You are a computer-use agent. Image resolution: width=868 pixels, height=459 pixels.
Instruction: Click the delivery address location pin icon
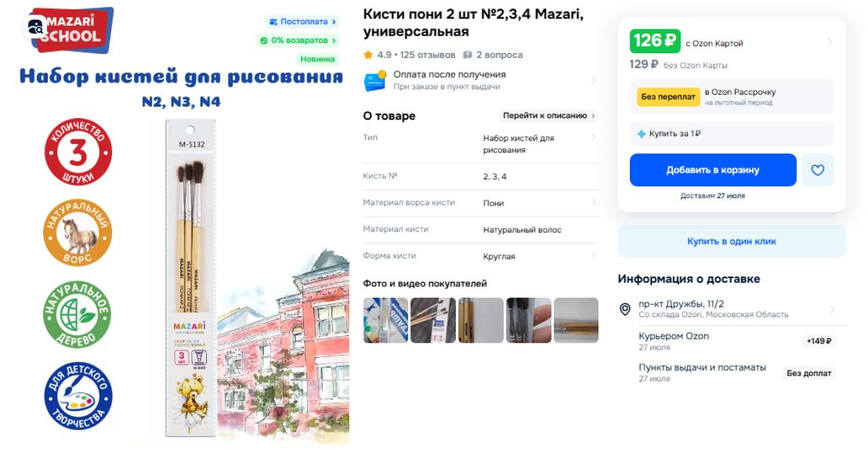click(624, 309)
